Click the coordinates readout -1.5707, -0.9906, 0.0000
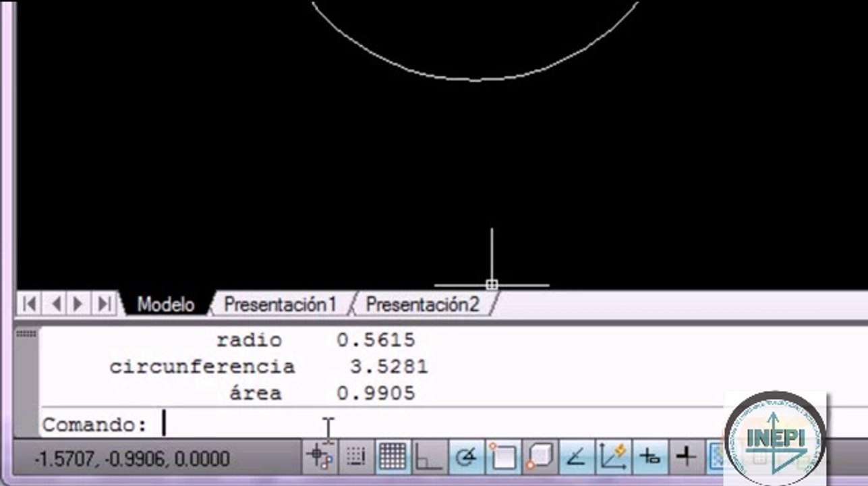The image size is (868, 486). (x=132, y=459)
